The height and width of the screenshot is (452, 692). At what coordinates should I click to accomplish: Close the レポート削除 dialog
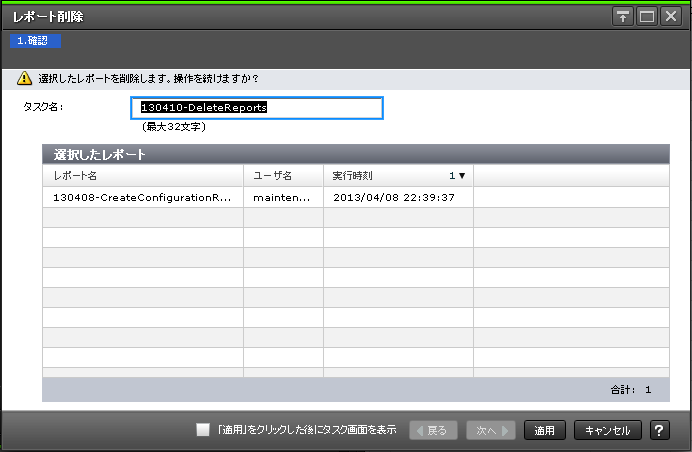pyautogui.click(x=671, y=17)
